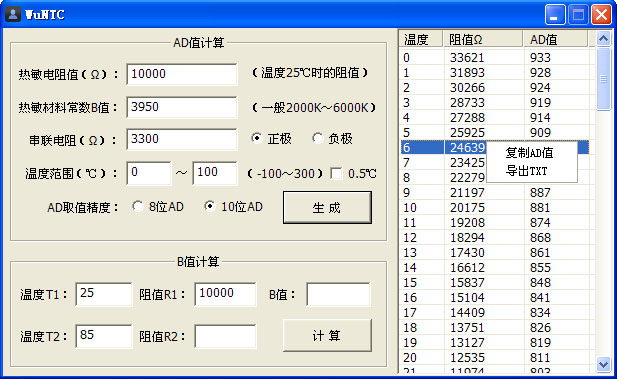
Task: Enable the 0.5℃ checkbox
Action: coord(336,173)
